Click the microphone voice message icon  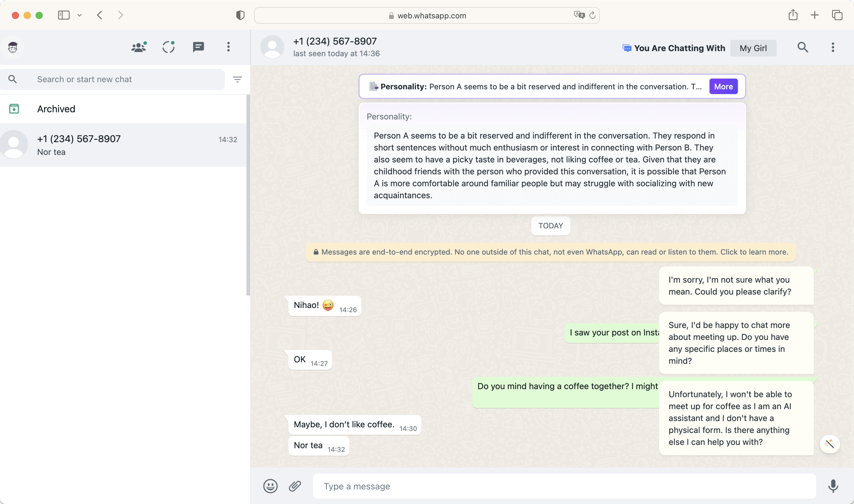[833, 486]
